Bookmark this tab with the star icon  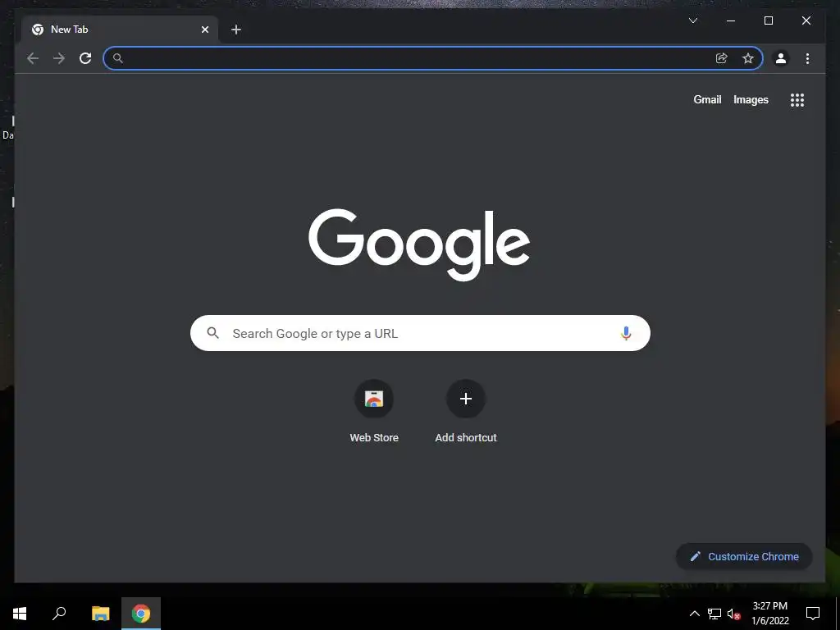tap(748, 58)
